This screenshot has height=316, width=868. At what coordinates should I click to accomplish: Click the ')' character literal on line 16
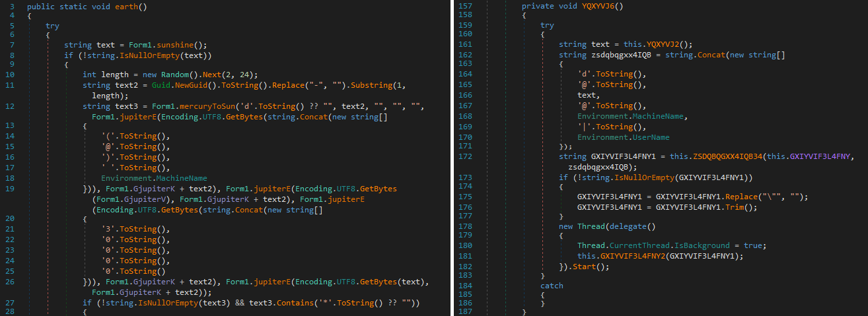(108, 157)
